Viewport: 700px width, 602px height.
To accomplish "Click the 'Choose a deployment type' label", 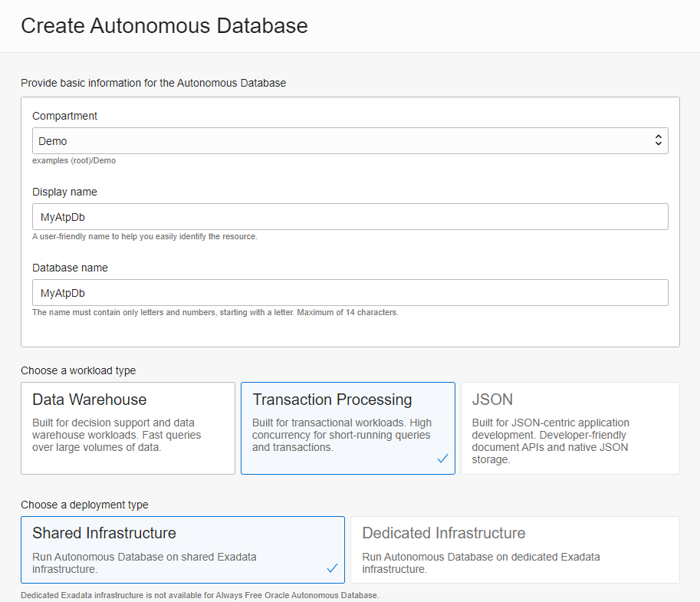I will (84, 505).
